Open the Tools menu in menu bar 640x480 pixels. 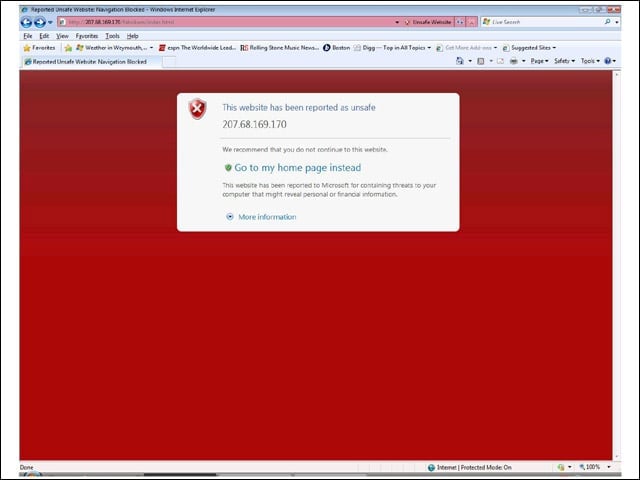click(112, 36)
